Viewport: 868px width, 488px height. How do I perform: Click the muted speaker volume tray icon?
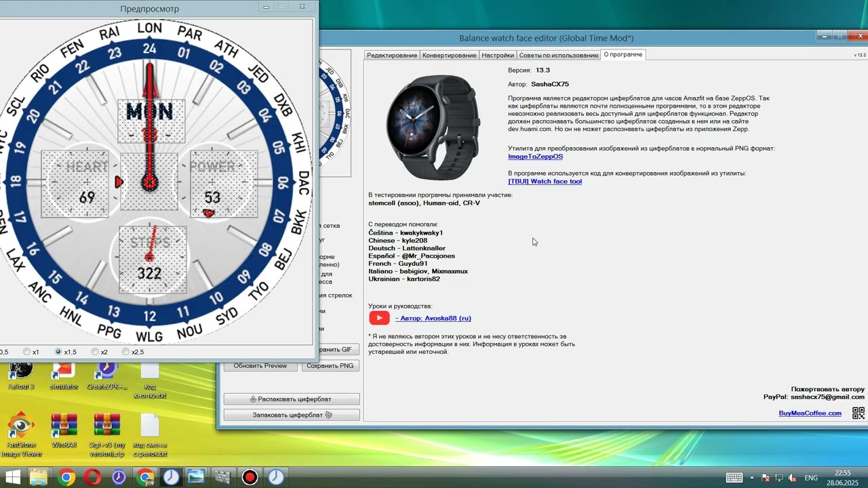(791, 477)
